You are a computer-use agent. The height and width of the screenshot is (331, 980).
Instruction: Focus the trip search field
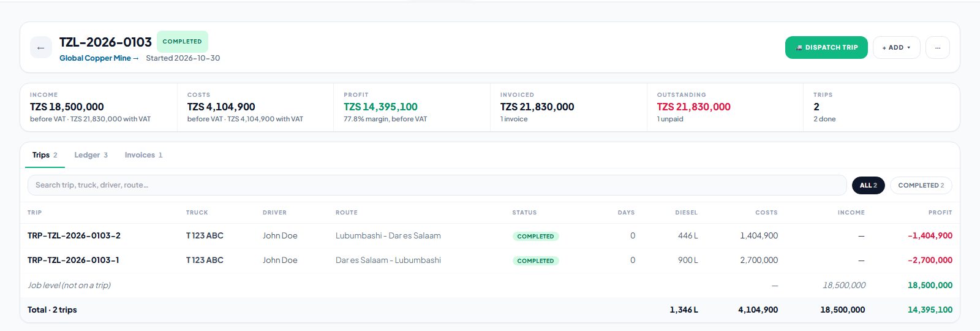click(x=437, y=185)
